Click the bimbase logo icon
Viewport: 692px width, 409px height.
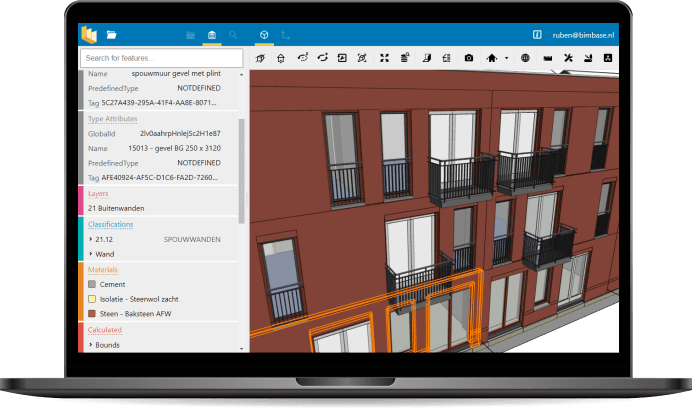pyautogui.click(x=90, y=35)
